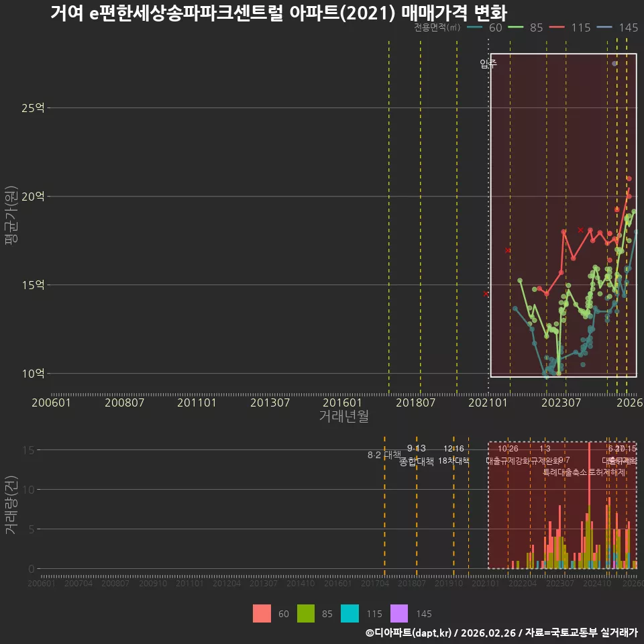Click the 특례대출축소 annotation text
644x644 pixels.
click(566, 472)
